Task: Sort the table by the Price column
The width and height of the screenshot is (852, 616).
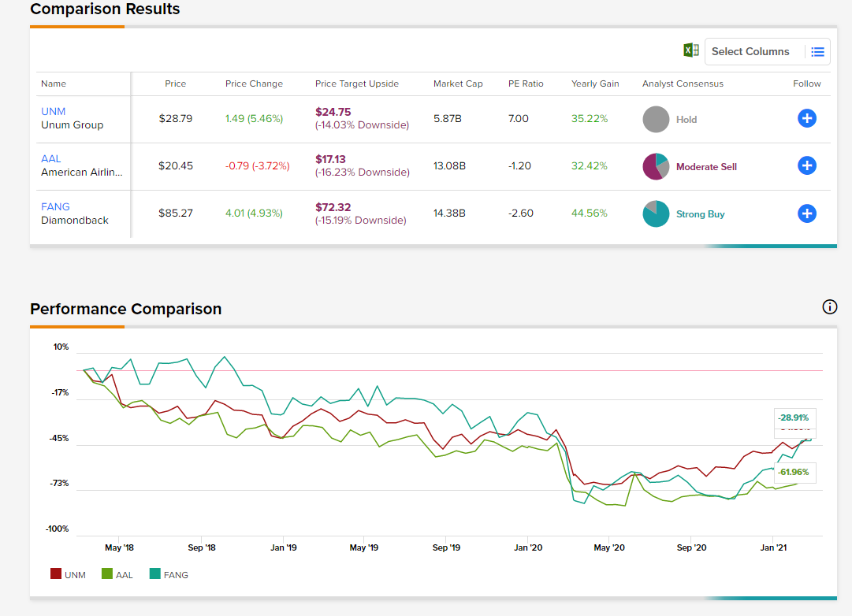Action: 175,83
